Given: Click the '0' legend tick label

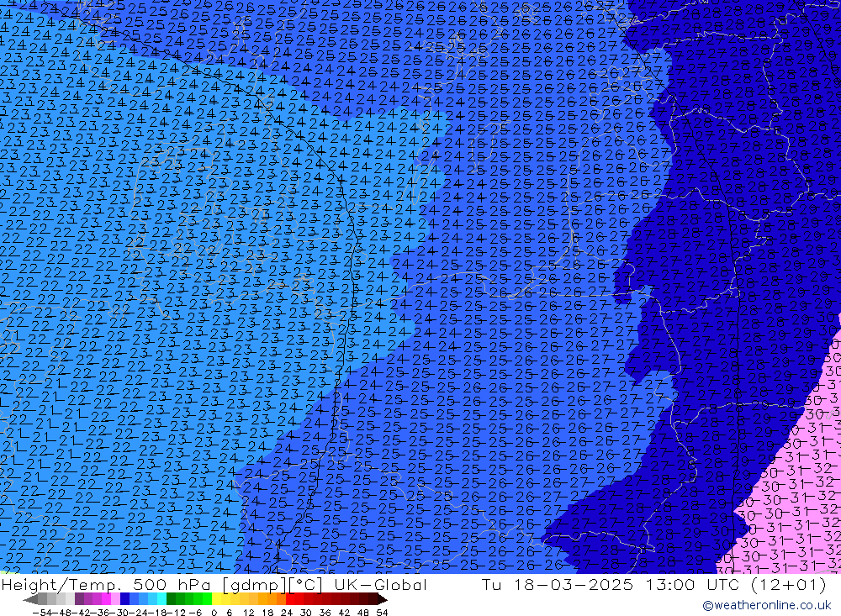Looking at the screenshot, I should point(214,613).
